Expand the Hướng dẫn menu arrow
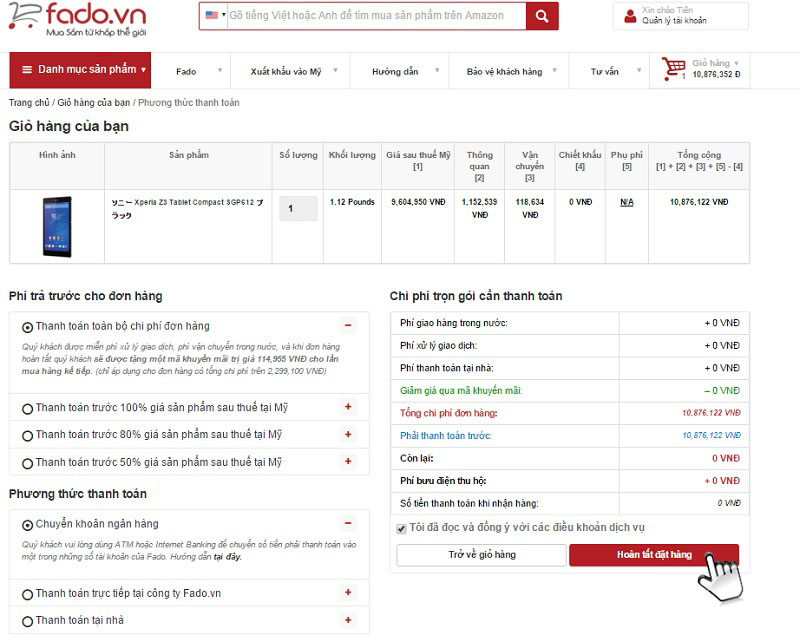Viewport: 800px width, 642px height. click(x=437, y=70)
